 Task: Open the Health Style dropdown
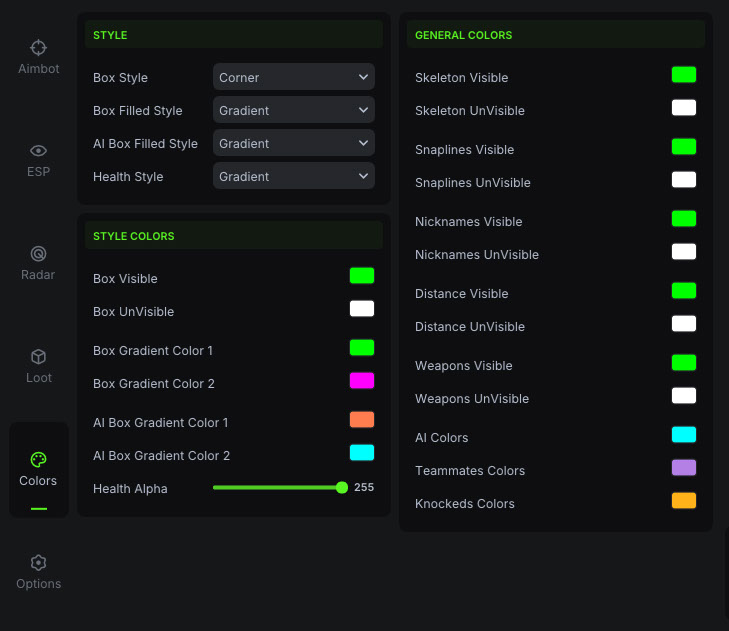click(x=293, y=176)
